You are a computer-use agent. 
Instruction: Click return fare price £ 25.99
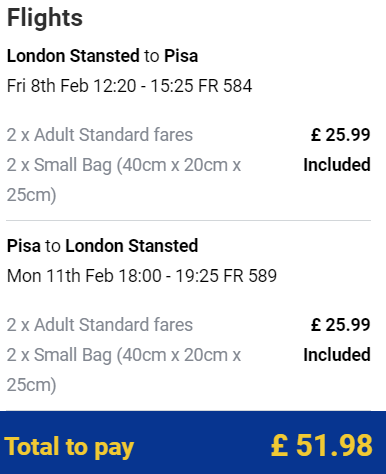pos(340,325)
